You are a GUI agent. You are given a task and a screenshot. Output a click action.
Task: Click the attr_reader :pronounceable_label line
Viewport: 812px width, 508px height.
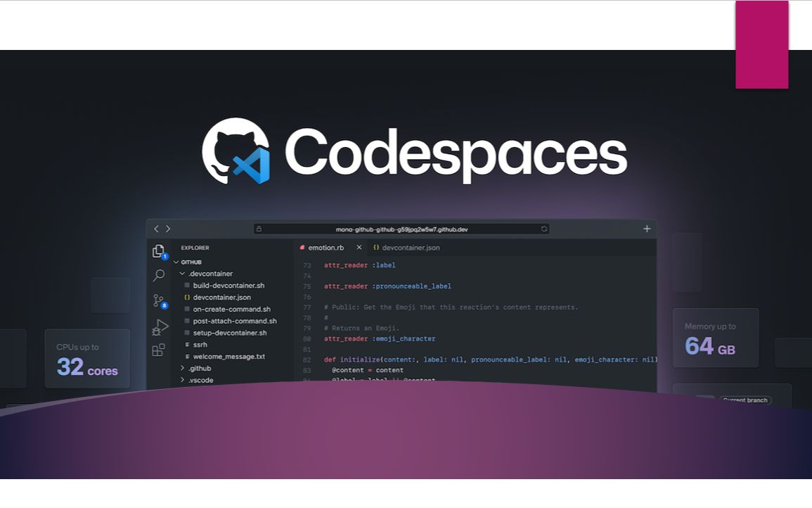387,286
